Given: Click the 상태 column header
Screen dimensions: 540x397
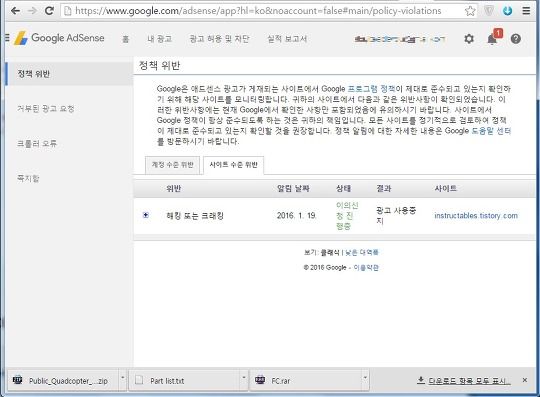Looking at the screenshot, I should (343, 188).
